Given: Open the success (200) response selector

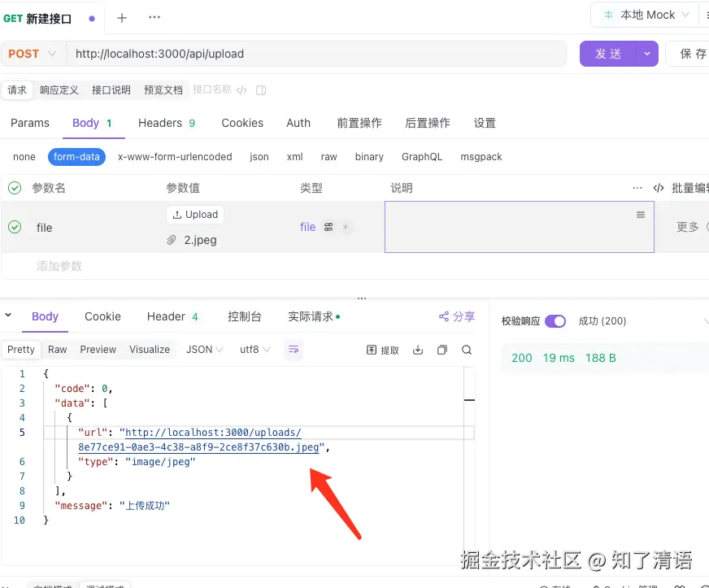Looking at the screenshot, I should [x=602, y=321].
